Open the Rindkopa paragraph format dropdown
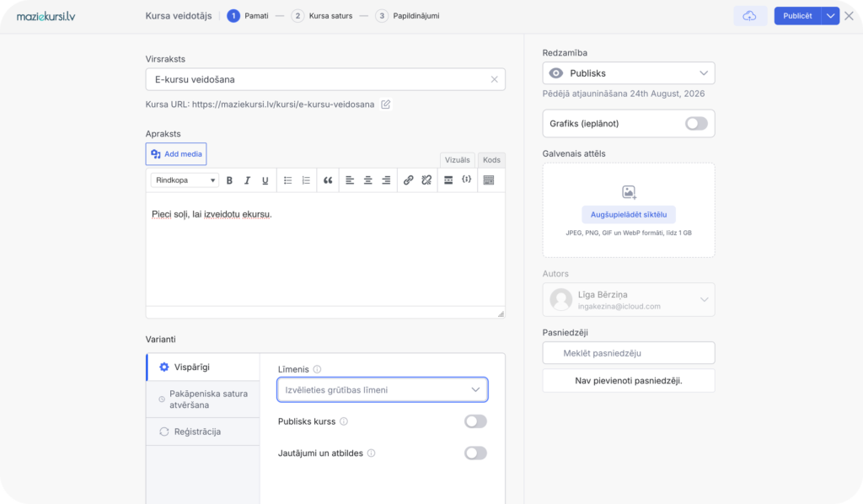This screenshot has height=504, width=863. pyautogui.click(x=185, y=180)
